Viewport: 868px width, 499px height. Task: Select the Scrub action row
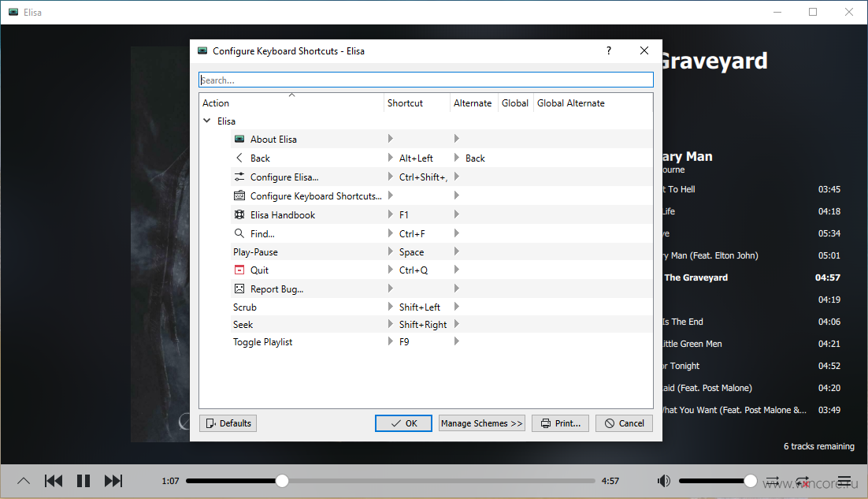[x=442, y=307]
